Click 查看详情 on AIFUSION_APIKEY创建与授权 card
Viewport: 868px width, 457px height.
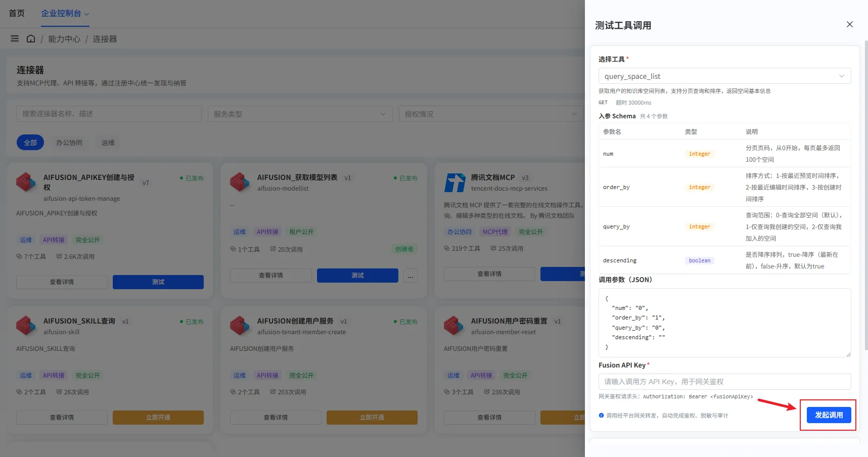pos(62,282)
